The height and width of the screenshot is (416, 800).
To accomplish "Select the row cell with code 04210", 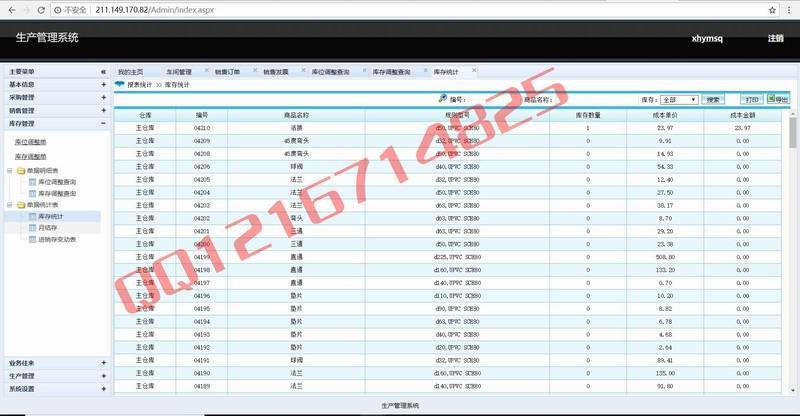I will (x=202, y=128).
